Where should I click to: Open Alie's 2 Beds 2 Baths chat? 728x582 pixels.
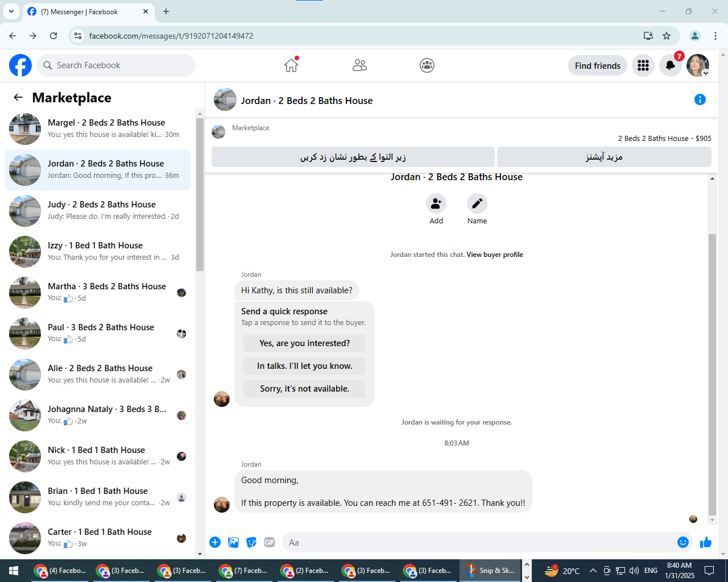[x=98, y=375]
